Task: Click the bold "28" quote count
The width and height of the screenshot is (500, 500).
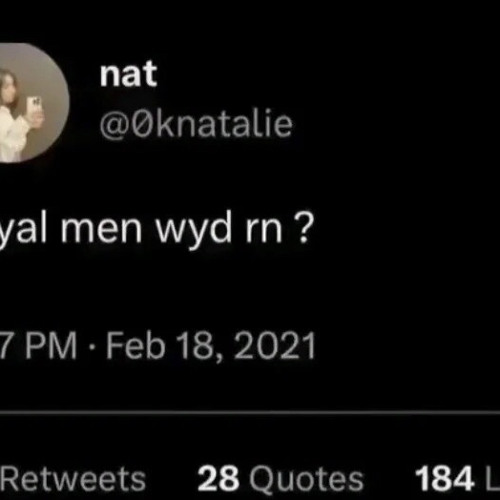Action: pos(218,479)
